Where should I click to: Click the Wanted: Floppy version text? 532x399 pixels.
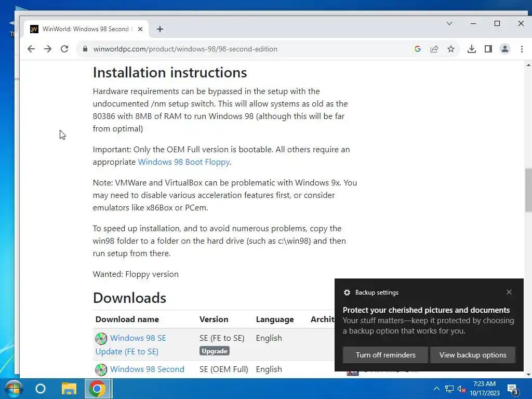[x=136, y=274]
